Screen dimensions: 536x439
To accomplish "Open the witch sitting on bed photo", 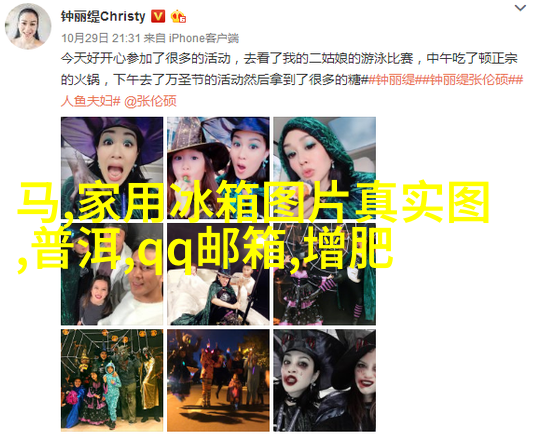I will [218, 274].
